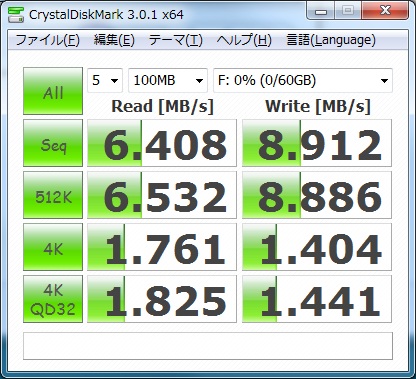416x379 pixels.
Task: Expand the test size dropdown showing 100MB
Action: tap(168, 80)
